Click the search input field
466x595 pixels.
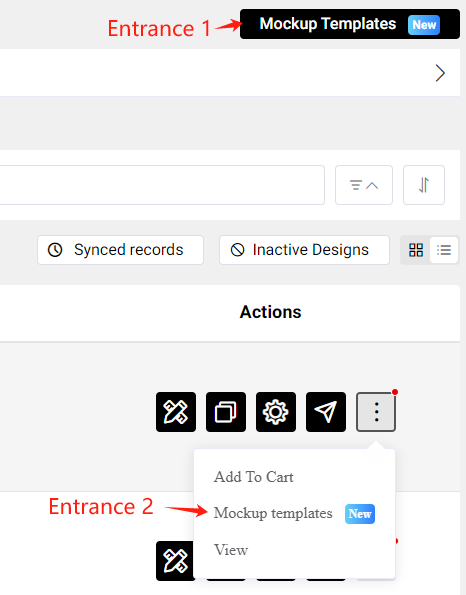[x=162, y=185]
